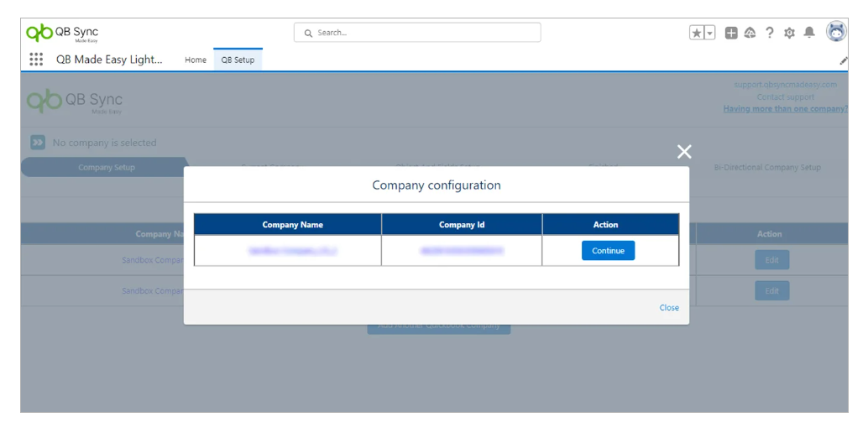Click the Company Id column header
This screenshot has width=868, height=438.
coord(462,225)
